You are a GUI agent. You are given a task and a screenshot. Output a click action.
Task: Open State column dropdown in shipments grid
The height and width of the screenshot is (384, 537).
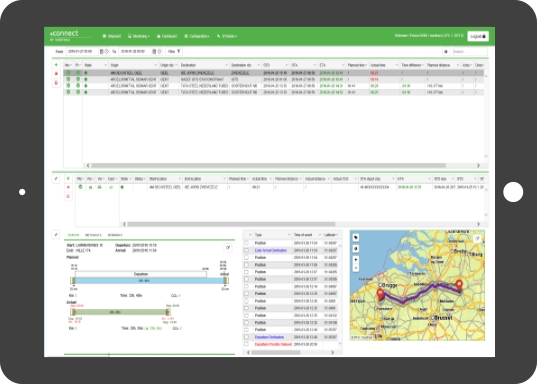(x=105, y=65)
